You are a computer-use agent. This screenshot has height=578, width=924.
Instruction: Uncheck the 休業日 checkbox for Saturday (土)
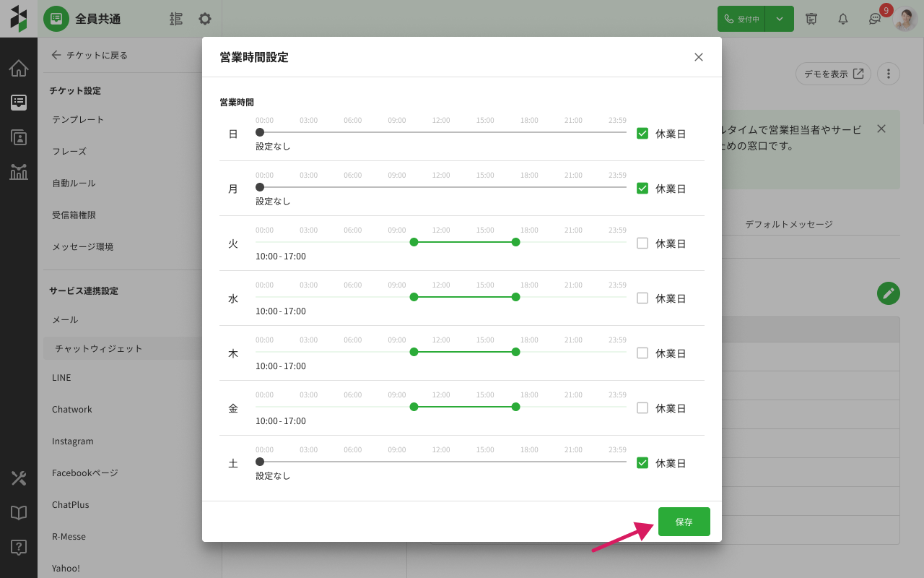click(x=642, y=463)
